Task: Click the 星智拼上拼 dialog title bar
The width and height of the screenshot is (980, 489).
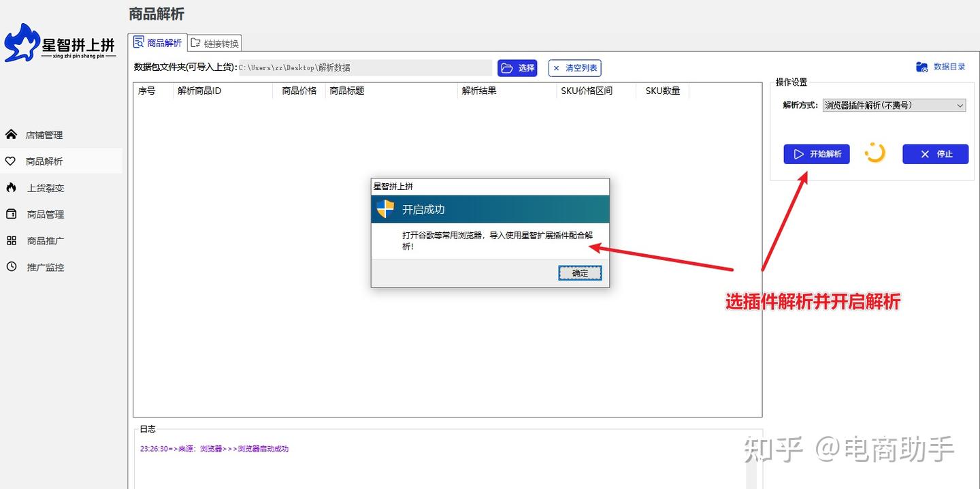Action: pos(490,186)
